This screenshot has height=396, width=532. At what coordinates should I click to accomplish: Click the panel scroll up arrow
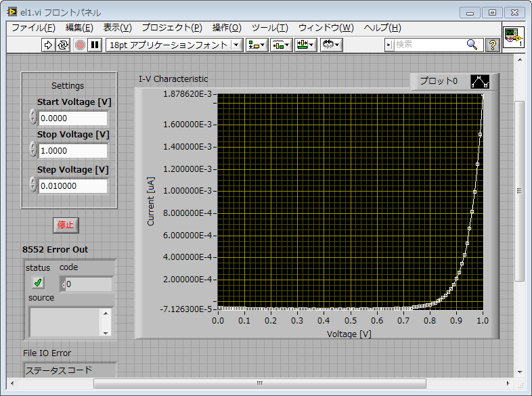point(520,60)
